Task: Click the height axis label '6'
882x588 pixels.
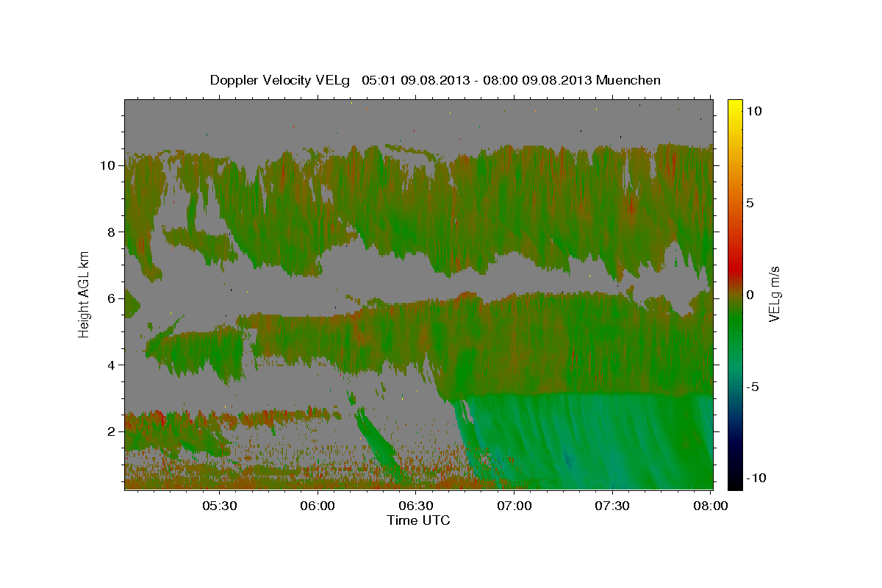Action: coord(111,298)
